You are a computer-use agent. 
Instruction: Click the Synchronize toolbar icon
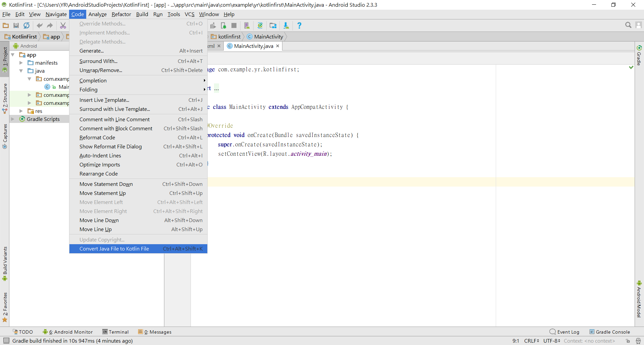point(26,25)
